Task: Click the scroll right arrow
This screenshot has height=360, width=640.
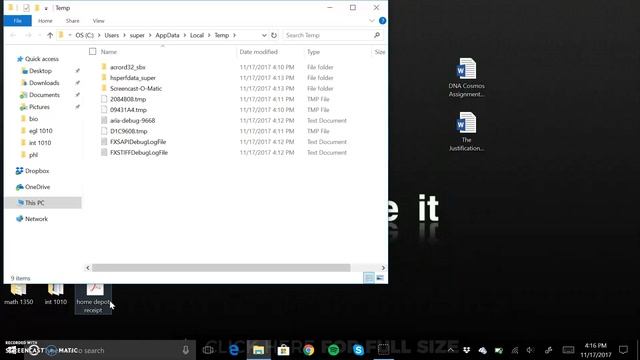Action: tap(383, 268)
